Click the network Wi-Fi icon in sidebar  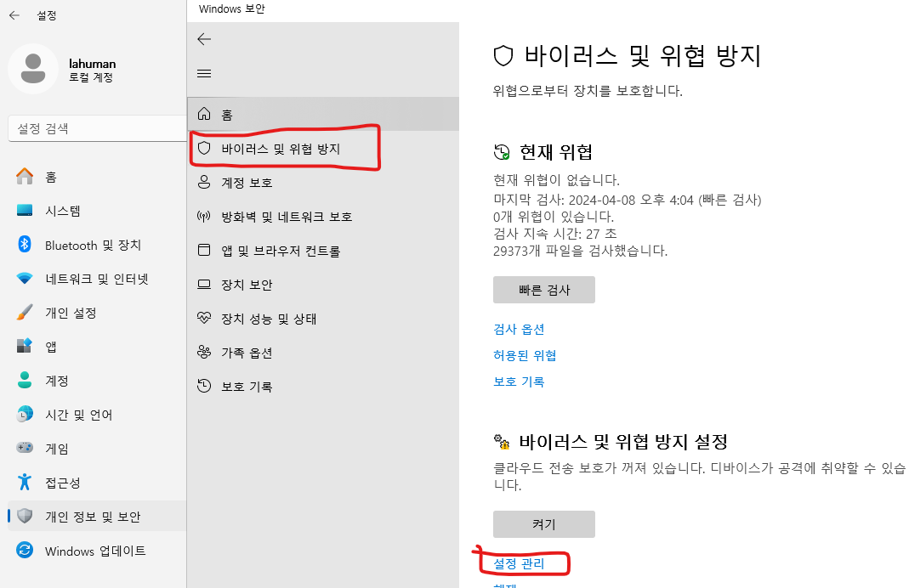(x=25, y=279)
